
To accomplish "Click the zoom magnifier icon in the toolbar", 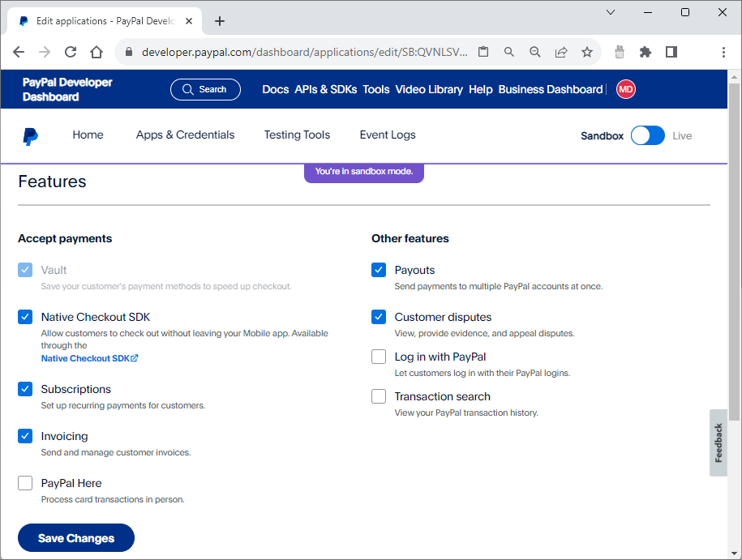I will (x=534, y=51).
